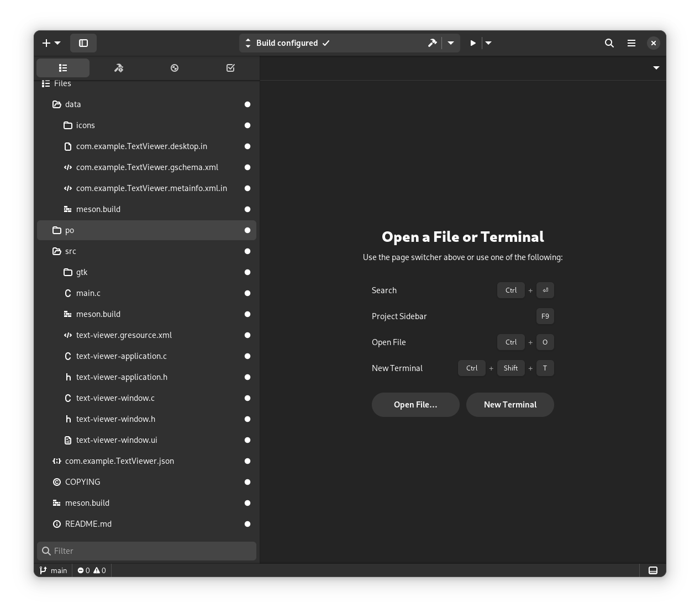Screen dimensions: 700x614
Task: Run the project with the play icon
Action: click(472, 43)
